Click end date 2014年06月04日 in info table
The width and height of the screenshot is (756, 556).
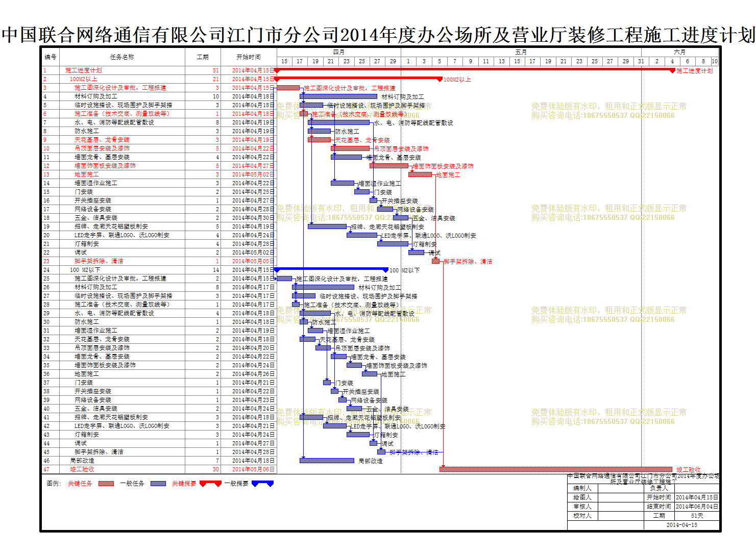coord(697,507)
